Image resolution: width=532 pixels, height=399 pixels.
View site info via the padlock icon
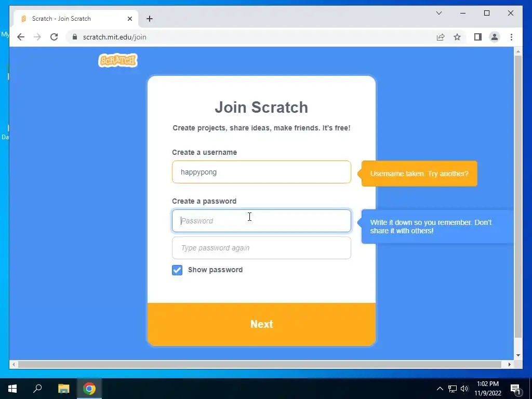pyautogui.click(x=75, y=37)
